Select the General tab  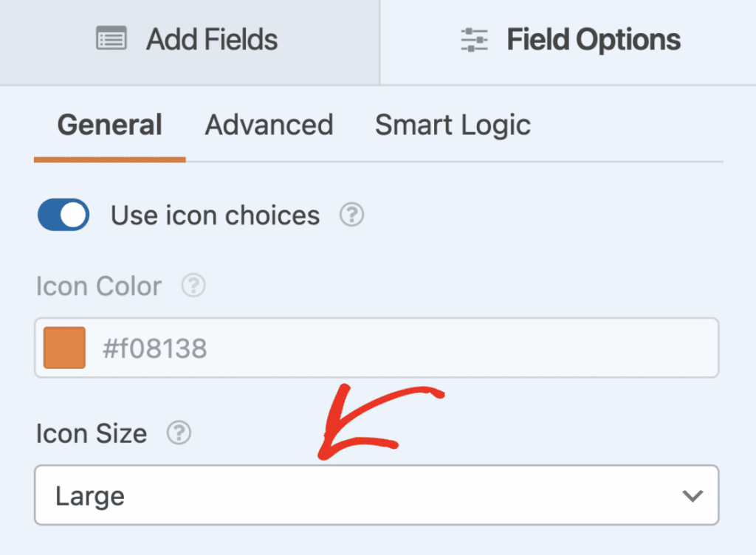point(109,125)
